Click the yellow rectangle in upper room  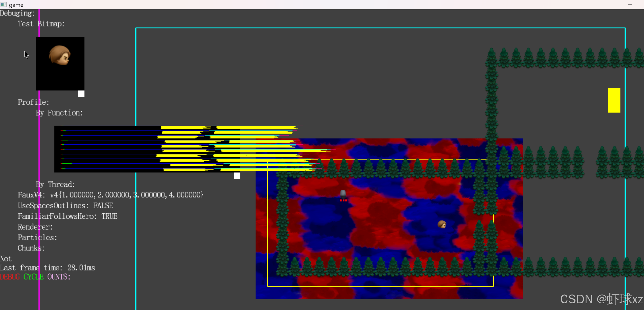[614, 100]
